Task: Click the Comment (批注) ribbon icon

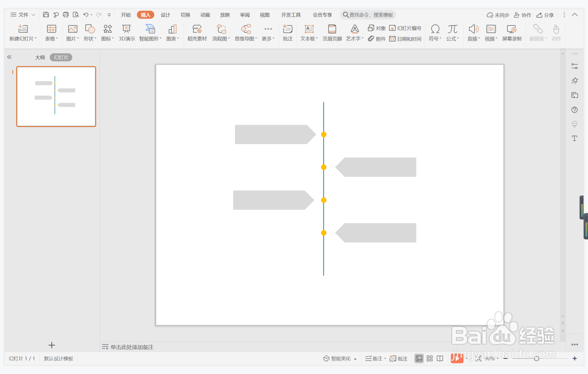Action: (288, 32)
